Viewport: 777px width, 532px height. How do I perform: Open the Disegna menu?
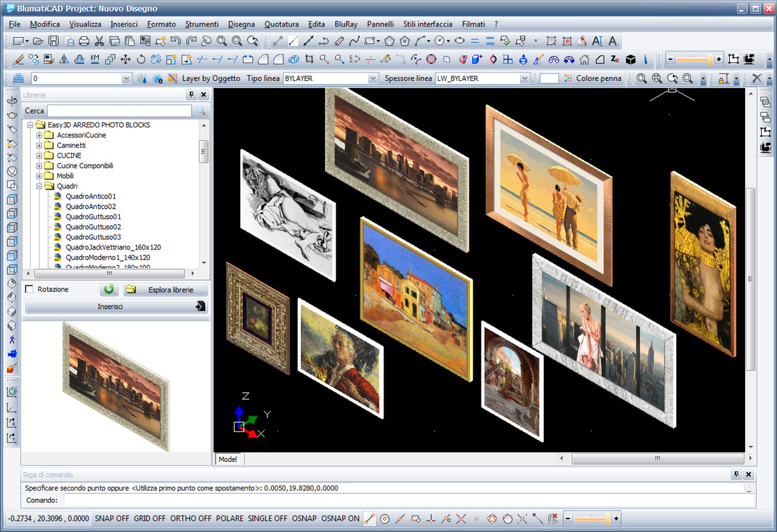[241, 24]
